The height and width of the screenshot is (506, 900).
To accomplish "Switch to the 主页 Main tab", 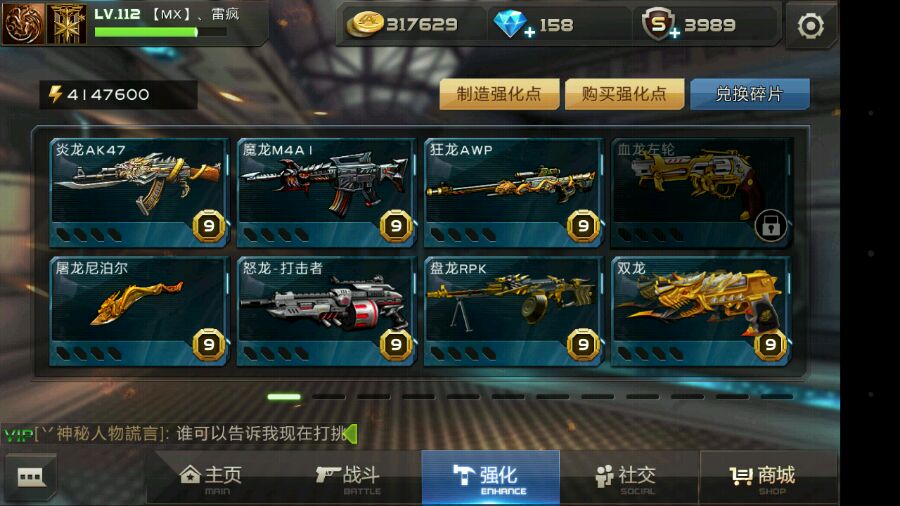I will 211,478.
